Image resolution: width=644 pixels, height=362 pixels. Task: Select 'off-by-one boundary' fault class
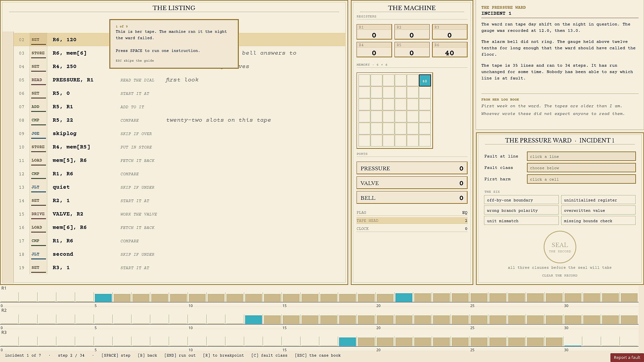(521, 200)
